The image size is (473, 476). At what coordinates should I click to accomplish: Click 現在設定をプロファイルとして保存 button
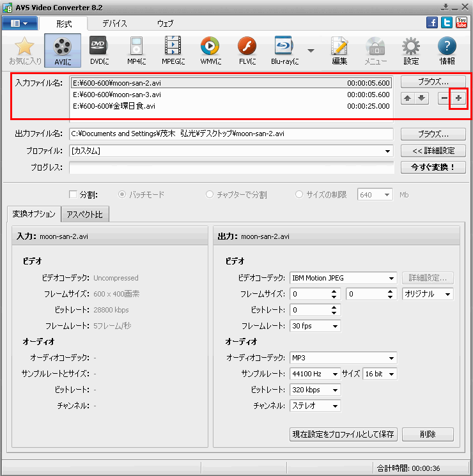click(343, 434)
